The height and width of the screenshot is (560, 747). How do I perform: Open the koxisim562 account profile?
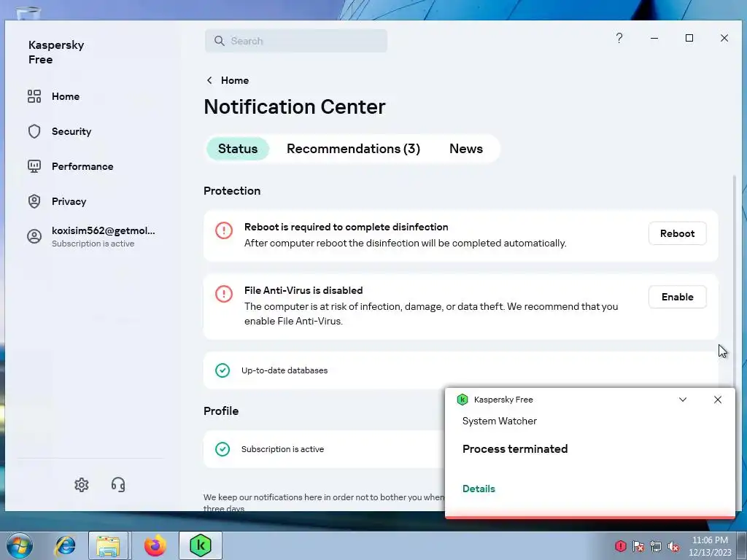(91, 236)
